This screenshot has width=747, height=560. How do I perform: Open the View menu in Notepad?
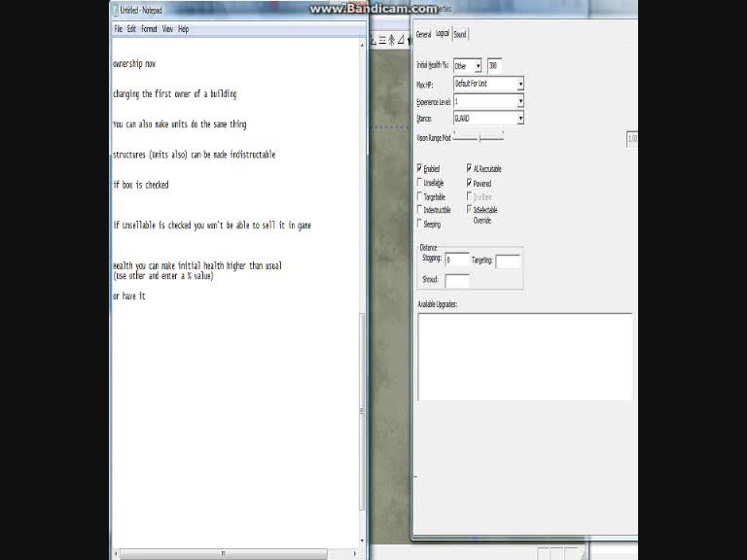point(167,29)
